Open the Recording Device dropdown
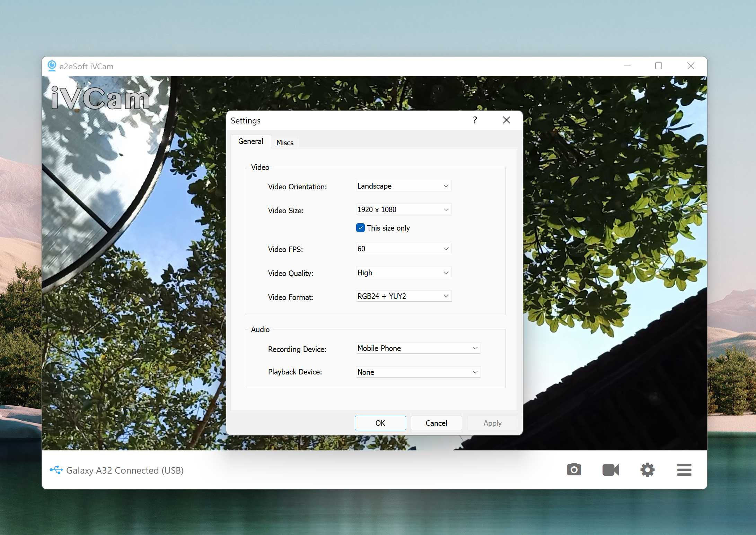756x535 pixels. tap(418, 348)
